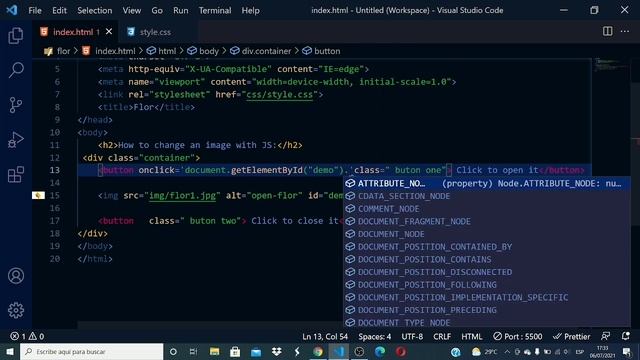The width and height of the screenshot is (640, 360).
Task: Open the feedback icon in status bar
Action: [606, 336]
